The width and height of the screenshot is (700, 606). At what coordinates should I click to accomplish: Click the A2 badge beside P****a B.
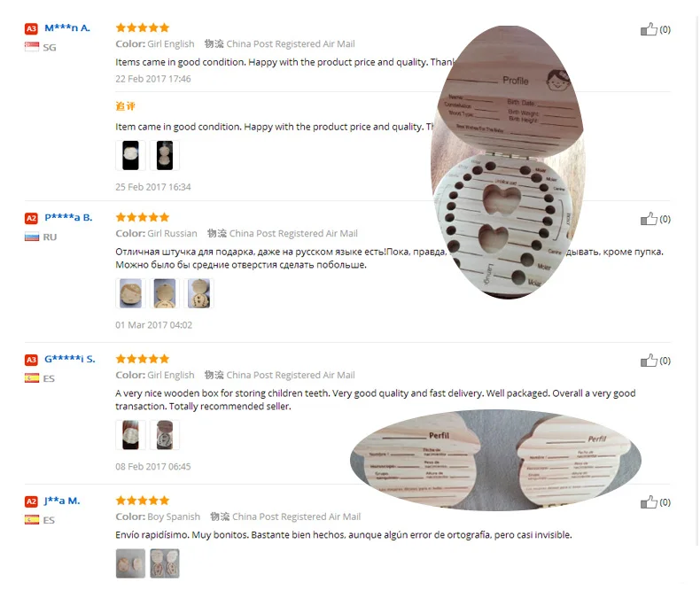[31, 218]
